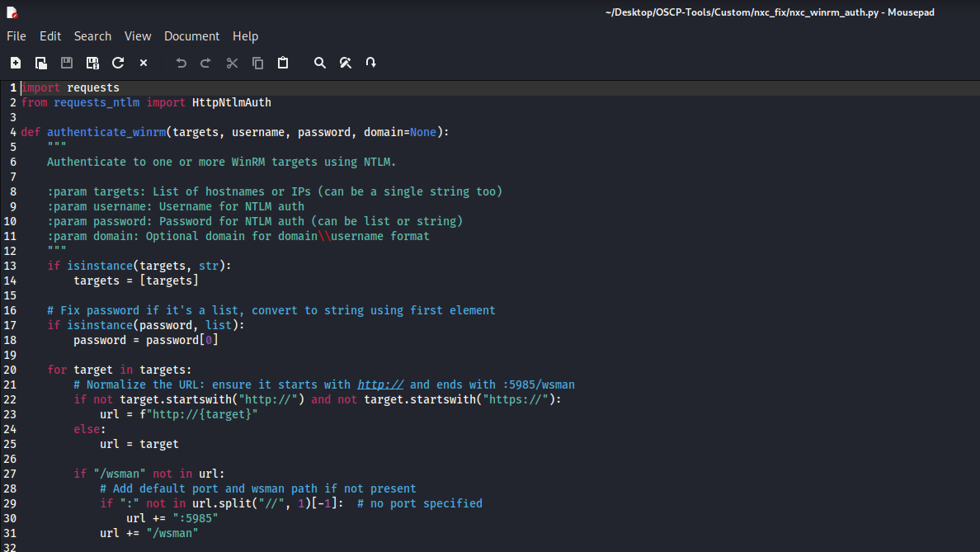Click the Cut scissors icon
The height and width of the screenshot is (552, 980).
232,63
